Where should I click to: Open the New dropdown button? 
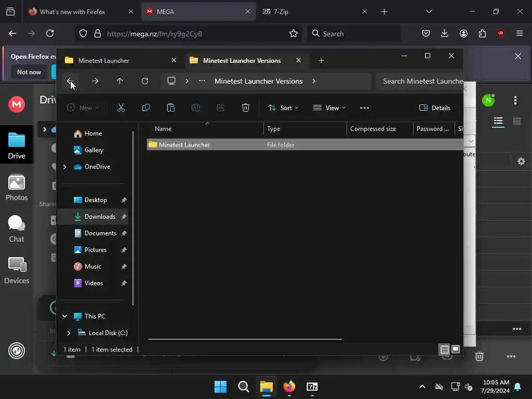[x=83, y=108]
